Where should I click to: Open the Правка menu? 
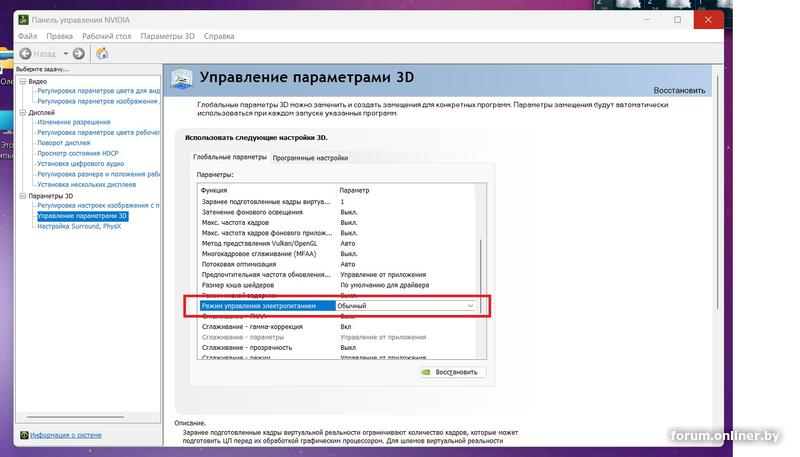59,36
